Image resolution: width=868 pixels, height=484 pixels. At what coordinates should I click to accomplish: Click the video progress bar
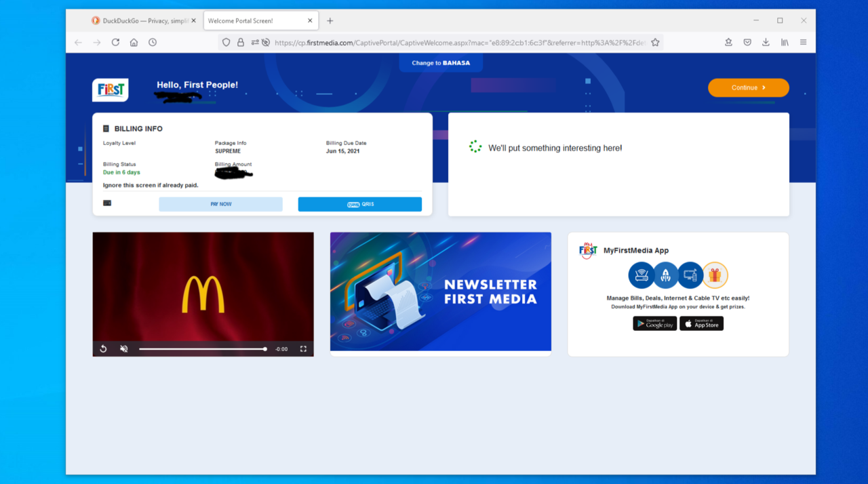tap(202, 349)
